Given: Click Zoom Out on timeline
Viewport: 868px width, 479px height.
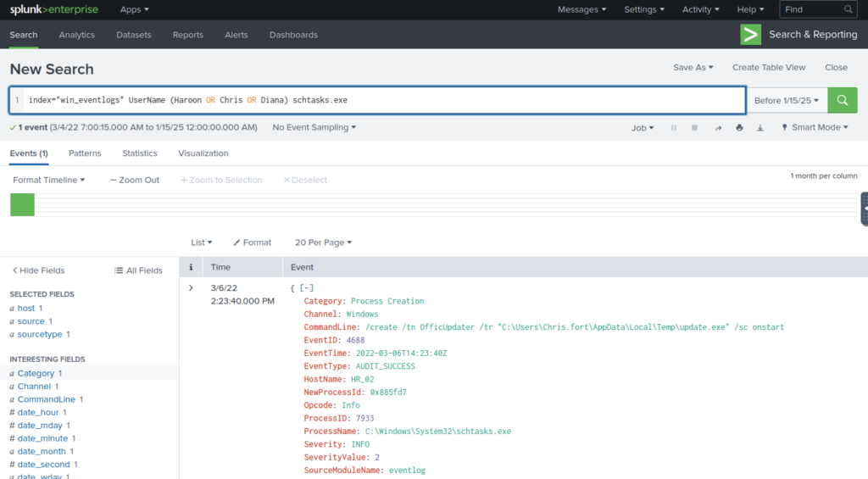Looking at the screenshot, I should coord(135,180).
